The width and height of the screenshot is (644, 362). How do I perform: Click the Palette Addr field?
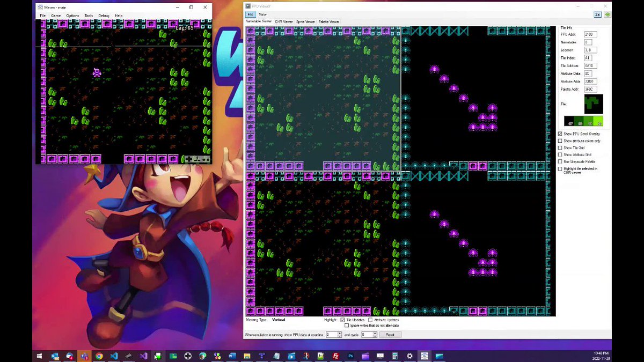coord(590,89)
